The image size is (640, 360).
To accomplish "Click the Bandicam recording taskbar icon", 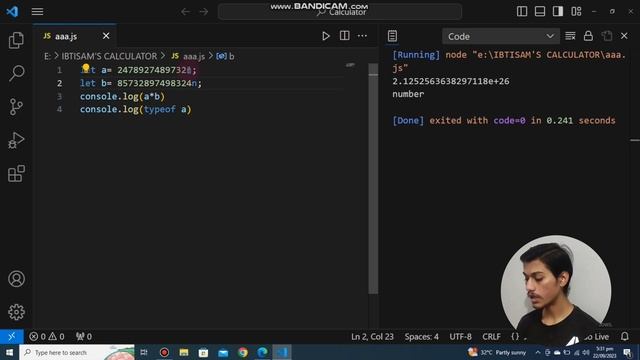I will click(x=164, y=352).
